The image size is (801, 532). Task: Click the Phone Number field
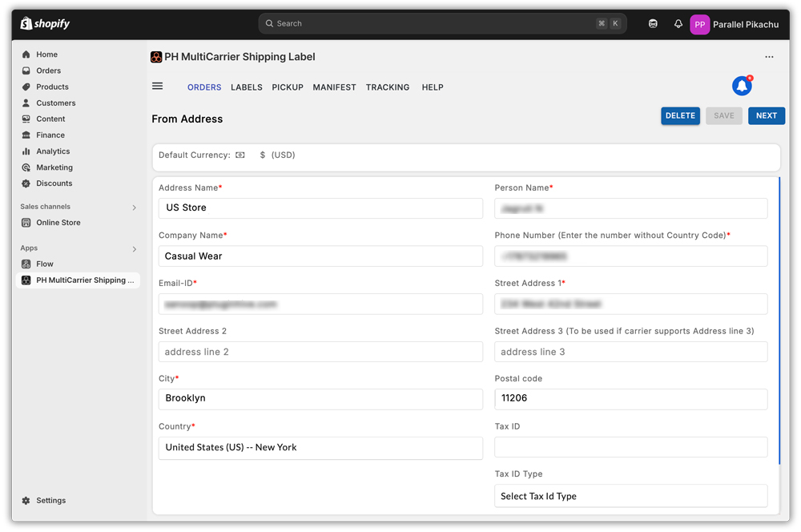click(x=630, y=256)
